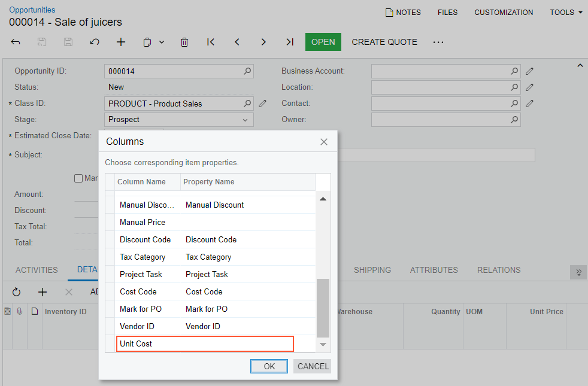The width and height of the screenshot is (588, 386).
Task: Click the back arrow toolbar icon
Action: [x=16, y=42]
